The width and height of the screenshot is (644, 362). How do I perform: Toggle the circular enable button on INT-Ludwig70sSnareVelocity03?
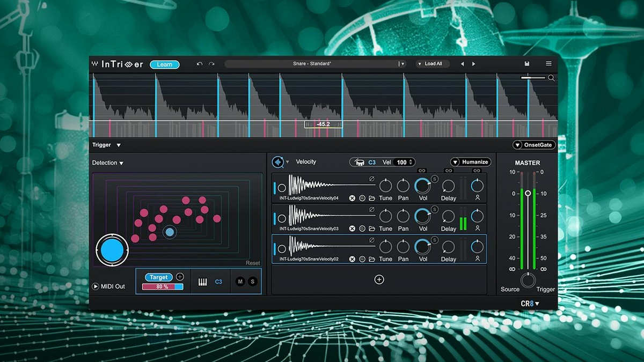[x=282, y=218]
